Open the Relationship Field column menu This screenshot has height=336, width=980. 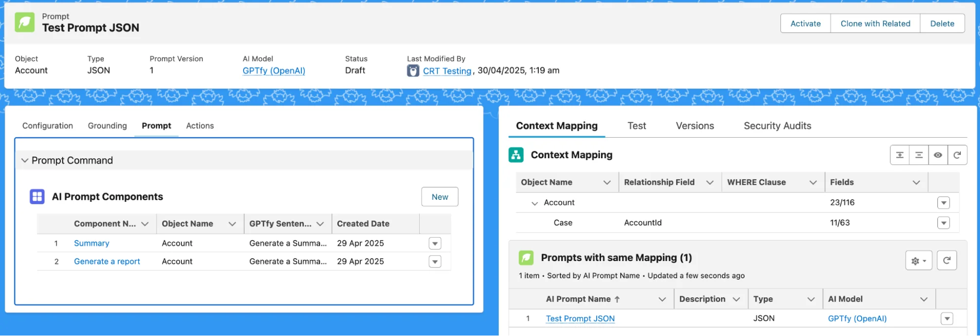709,183
